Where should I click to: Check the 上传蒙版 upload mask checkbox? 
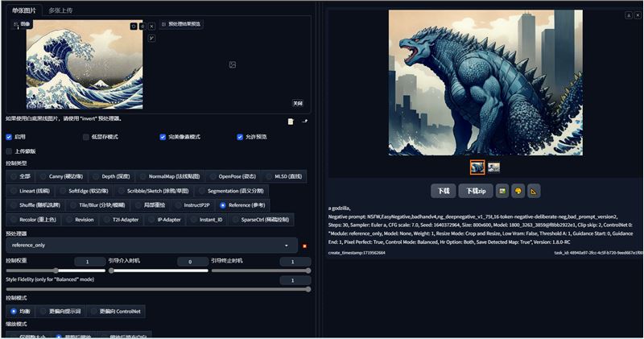pyautogui.click(x=9, y=151)
